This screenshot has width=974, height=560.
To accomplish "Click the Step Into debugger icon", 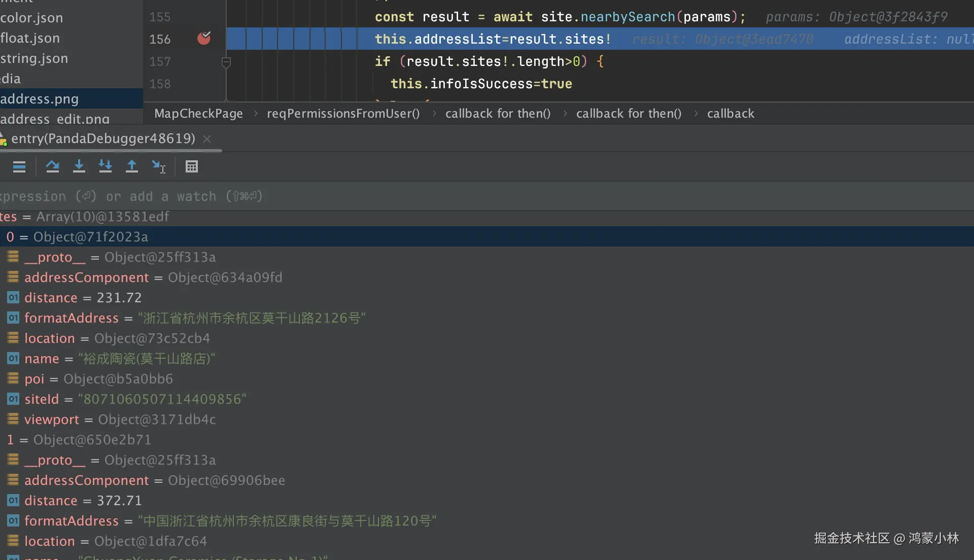I will [79, 166].
